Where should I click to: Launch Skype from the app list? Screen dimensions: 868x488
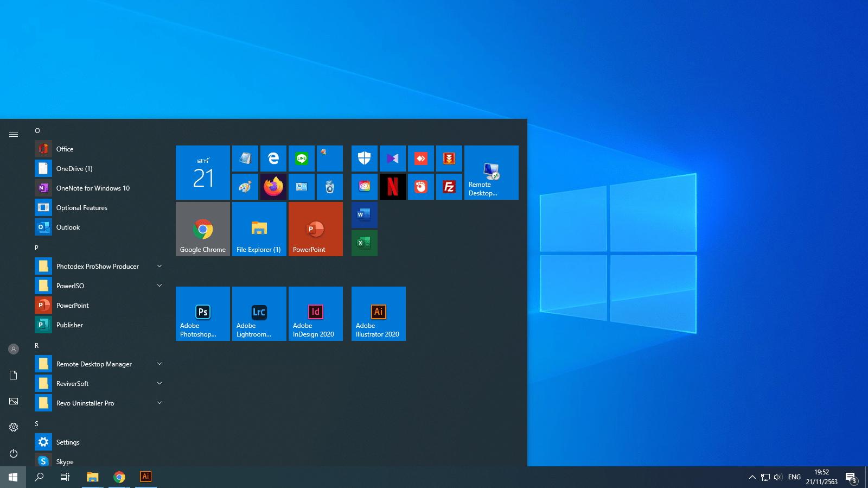pos(100,460)
